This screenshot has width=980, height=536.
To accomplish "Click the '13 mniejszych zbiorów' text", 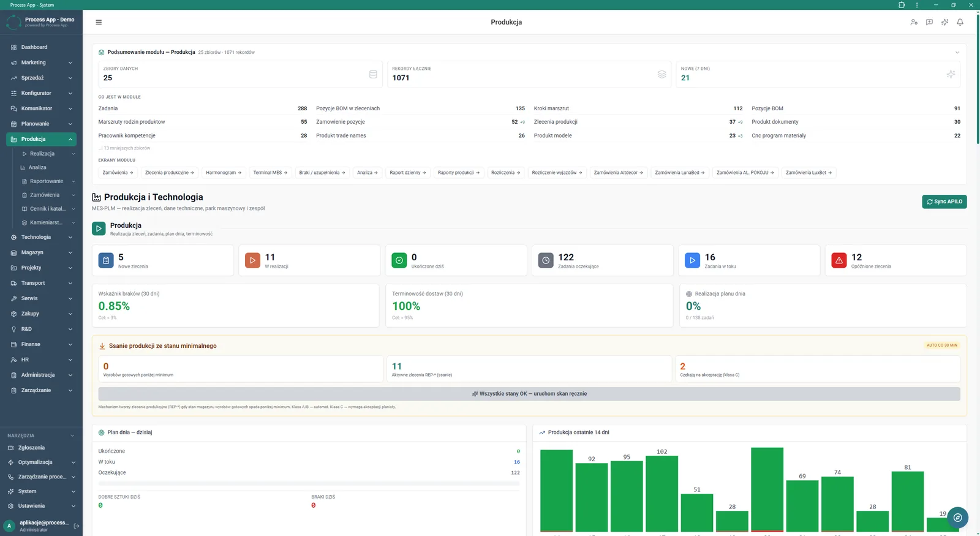I will click(x=124, y=148).
